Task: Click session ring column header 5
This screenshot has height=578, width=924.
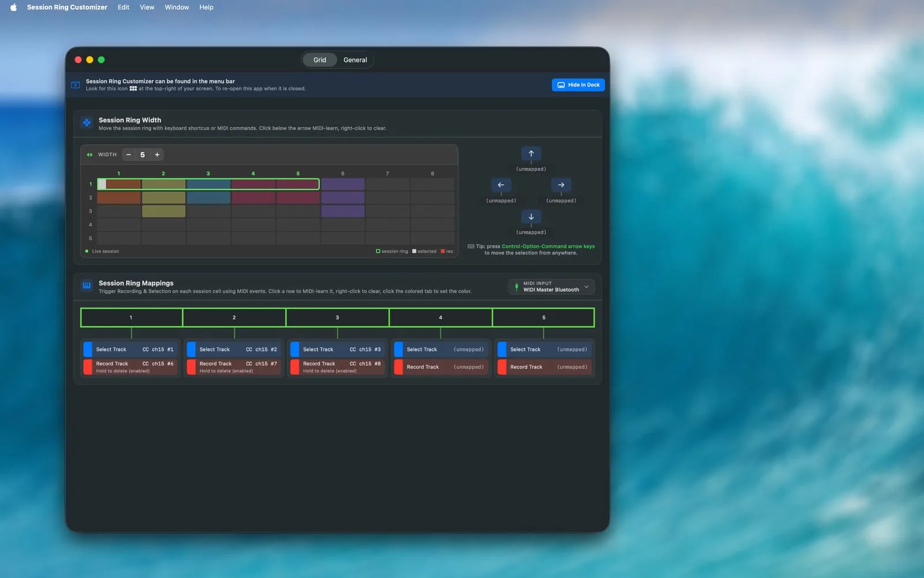Action: coord(543,317)
